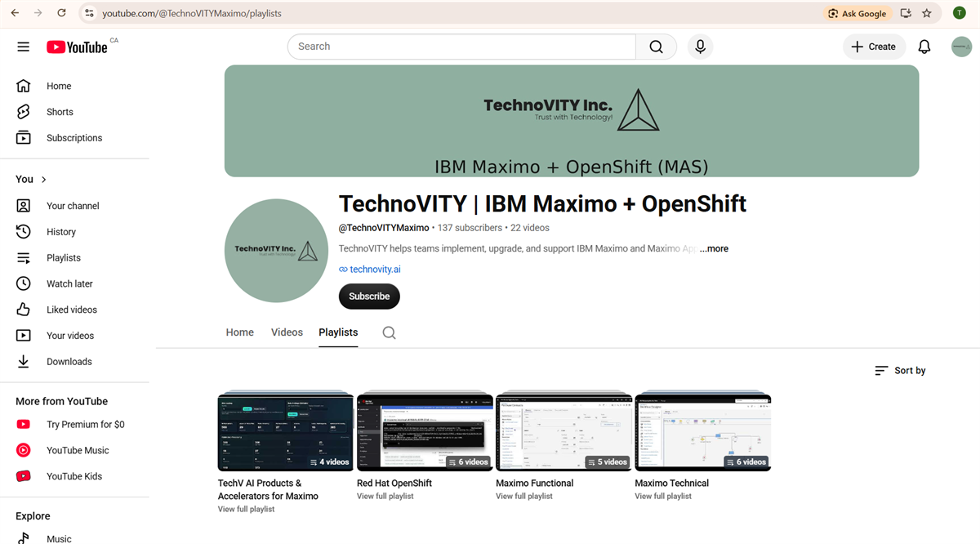Search within the channel using magnifier

pyautogui.click(x=390, y=332)
